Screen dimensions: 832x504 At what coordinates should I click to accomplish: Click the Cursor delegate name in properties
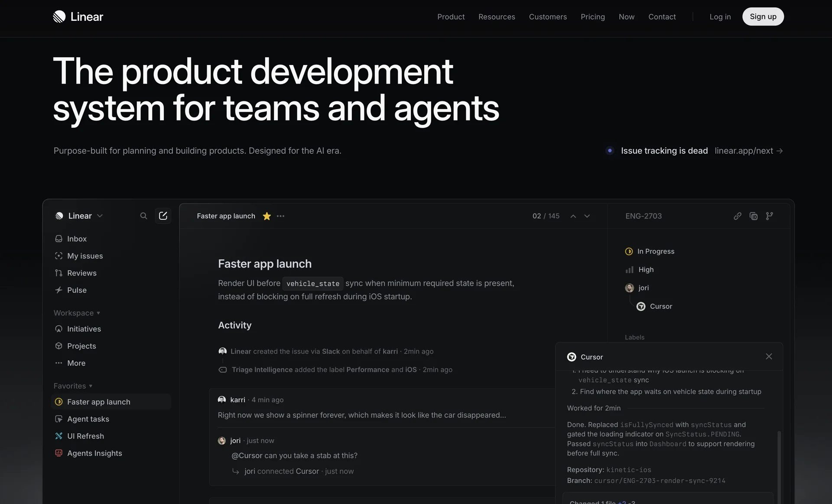coord(661,306)
